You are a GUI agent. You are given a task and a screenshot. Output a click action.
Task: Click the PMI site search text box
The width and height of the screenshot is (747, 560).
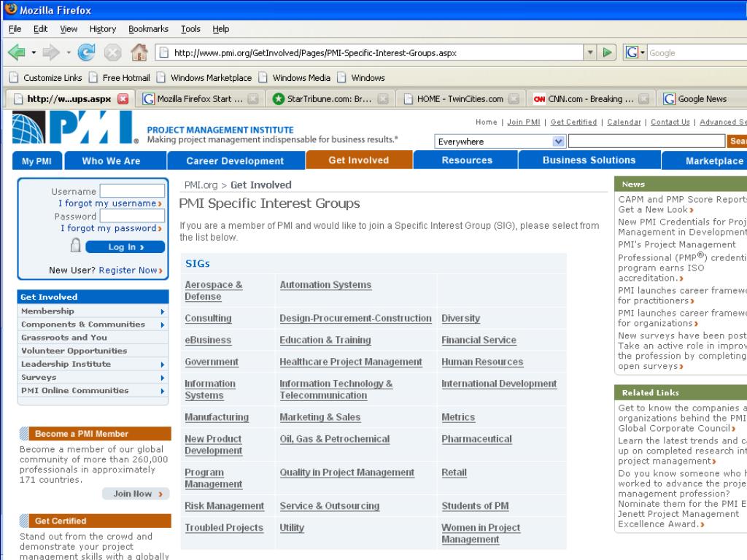tap(646, 141)
